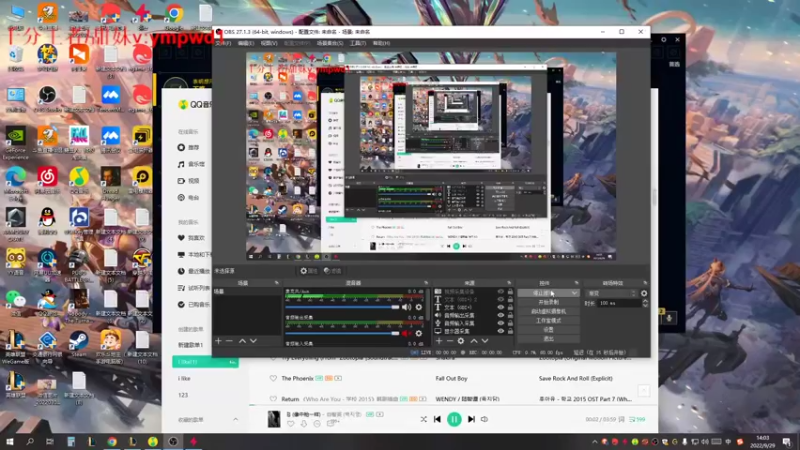This screenshot has height=450, width=800.
Task: Open the Scene Collection menu in OBS
Action: tap(330, 43)
